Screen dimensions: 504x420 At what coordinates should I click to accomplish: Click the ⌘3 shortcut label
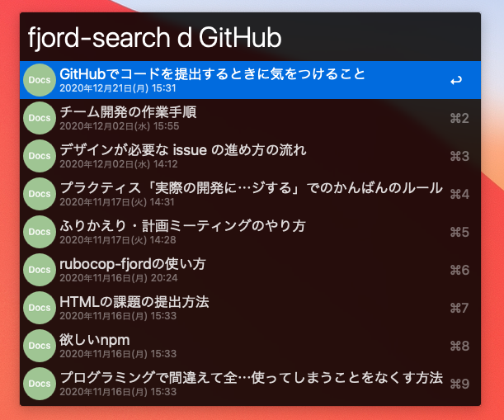(x=459, y=156)
